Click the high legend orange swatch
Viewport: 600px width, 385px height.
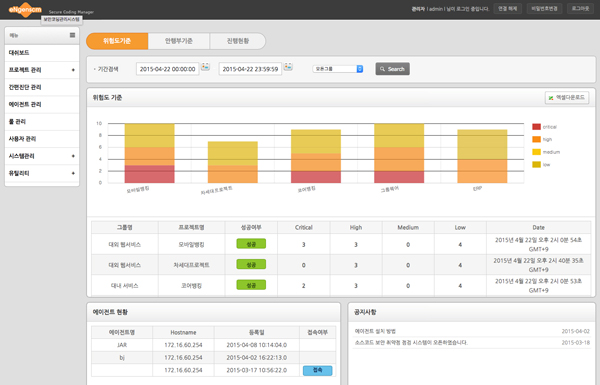pyautogui.click(x=536, y=139)
